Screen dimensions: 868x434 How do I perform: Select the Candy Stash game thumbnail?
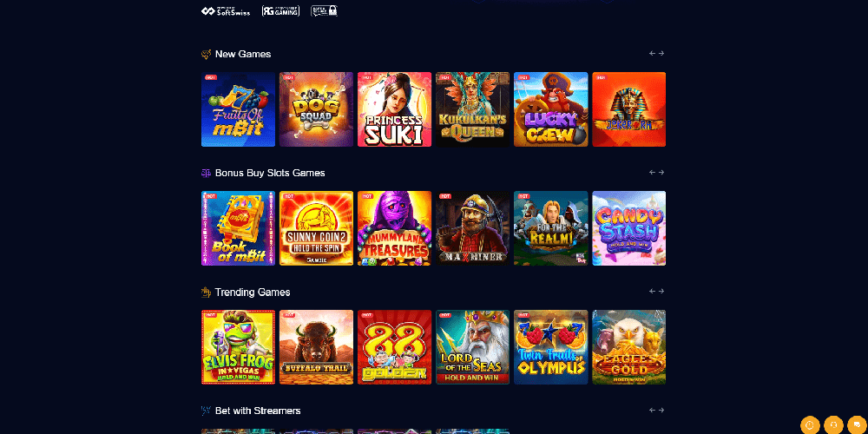pyautogui.click(x=628, y=228)
